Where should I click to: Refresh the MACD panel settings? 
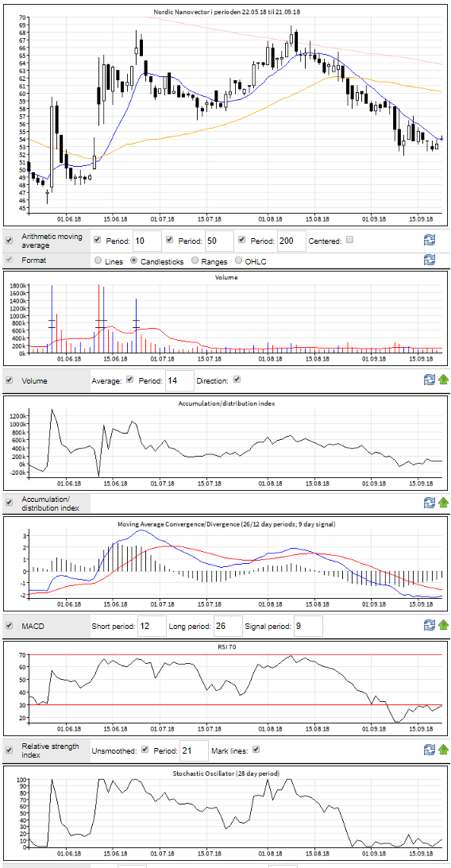tap(429, 625)
